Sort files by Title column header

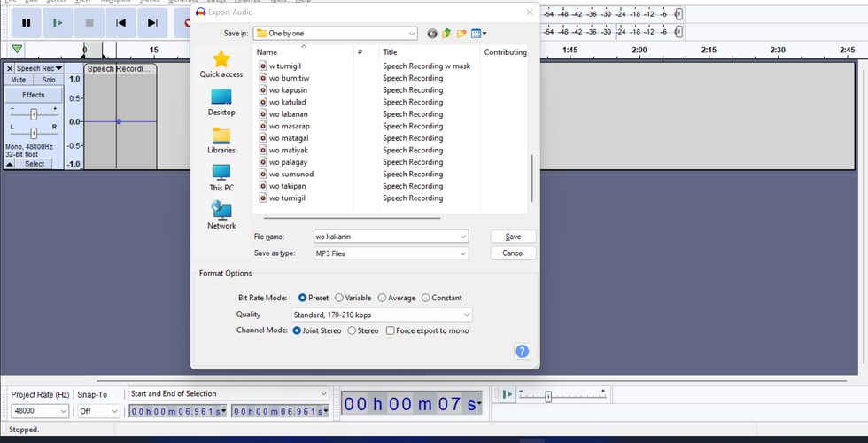pos(429,52)
